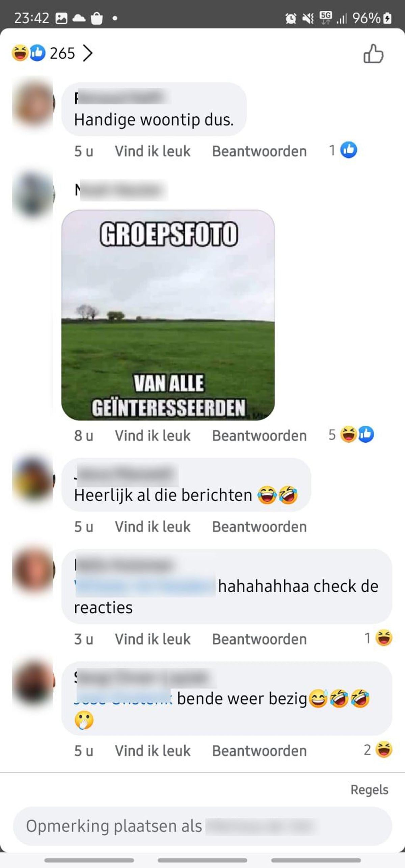View haha reaction on 'check de reacties' comment
Viewport: 405px width, 868px height.
pos(378,638)
